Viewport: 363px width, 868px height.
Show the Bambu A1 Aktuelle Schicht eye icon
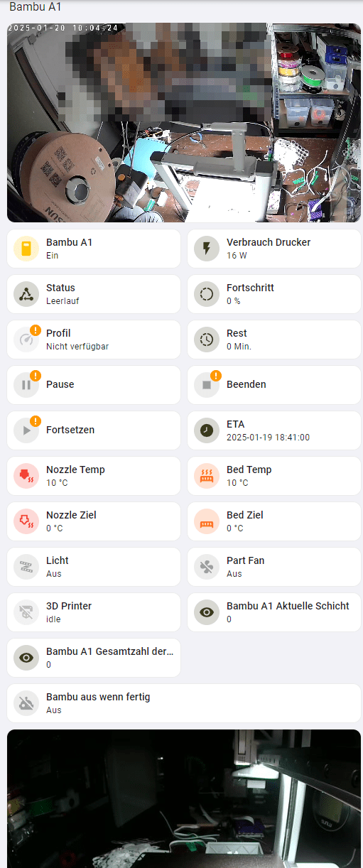[x=207, y=612]
